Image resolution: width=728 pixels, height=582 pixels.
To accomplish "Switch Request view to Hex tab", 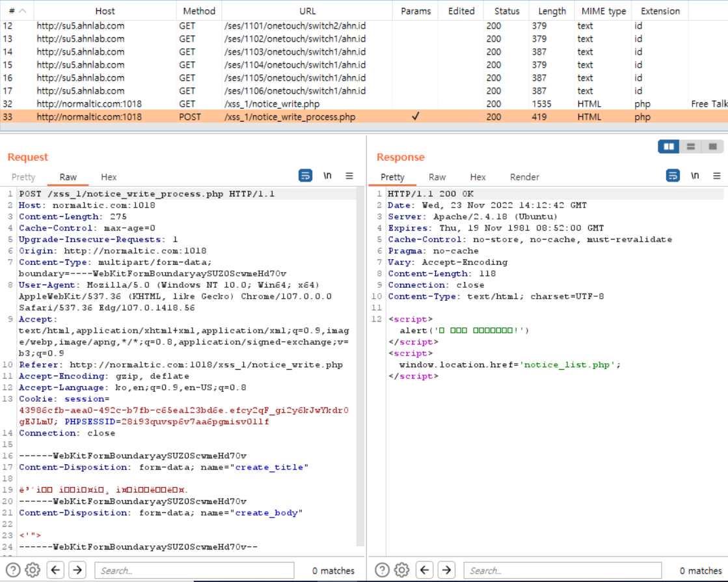I will click(x=109, y=177).
